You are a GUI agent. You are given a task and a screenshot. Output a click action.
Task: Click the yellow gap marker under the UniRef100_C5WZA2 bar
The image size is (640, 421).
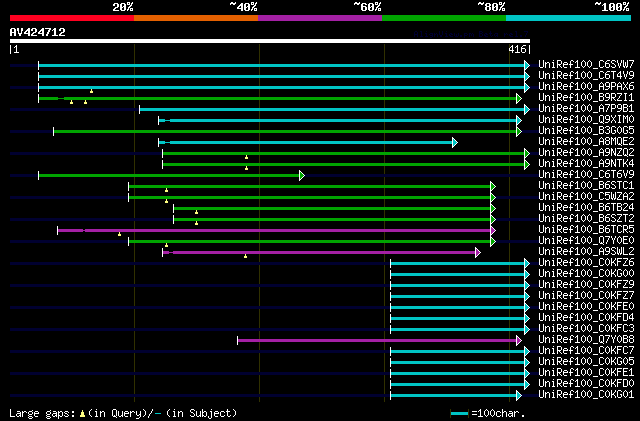[167, 201]
